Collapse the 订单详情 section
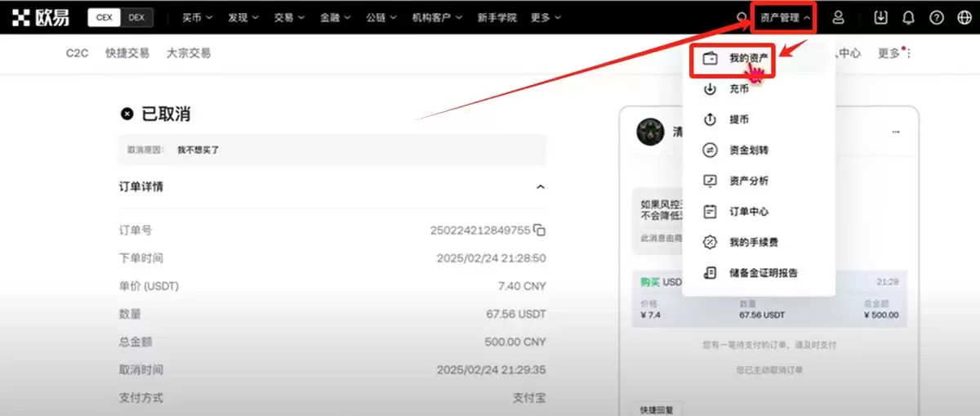980x416 pixels. coord(540,187)
